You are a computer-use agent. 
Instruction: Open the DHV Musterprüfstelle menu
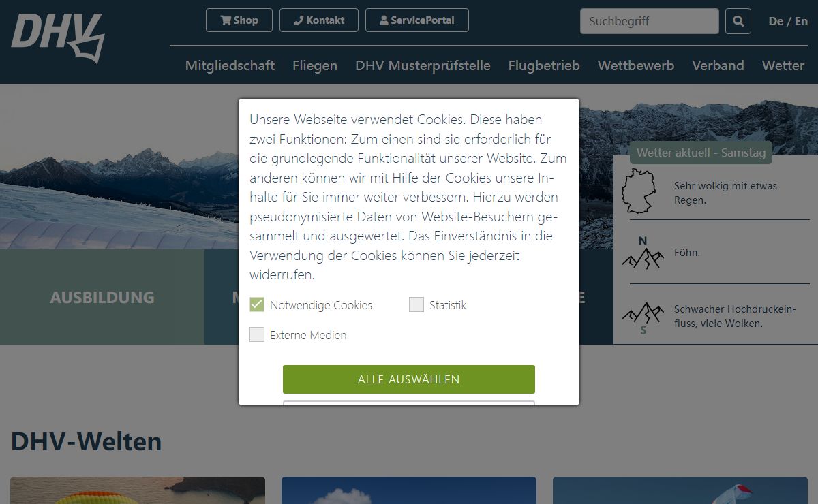tap(423, 65)
